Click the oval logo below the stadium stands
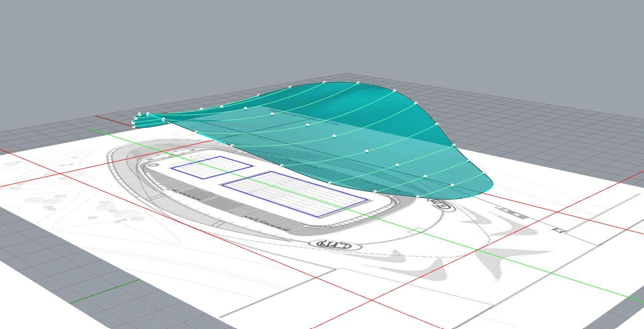Screen dimensions: 644x329 (336, 245)
